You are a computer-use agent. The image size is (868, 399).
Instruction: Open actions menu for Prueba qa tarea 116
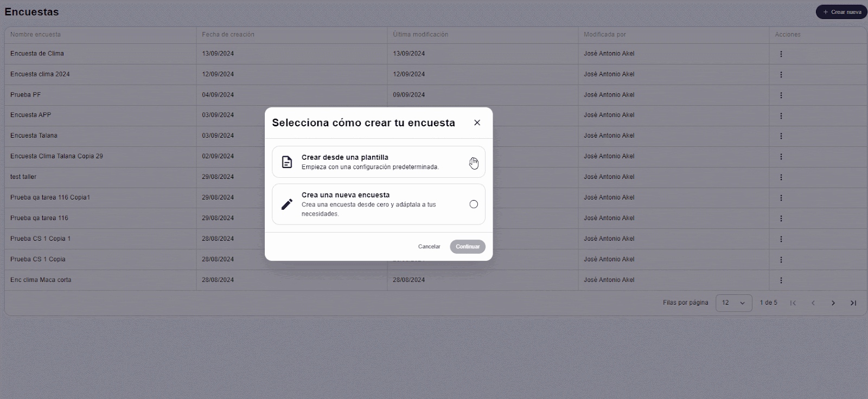[x=781, y=218]
